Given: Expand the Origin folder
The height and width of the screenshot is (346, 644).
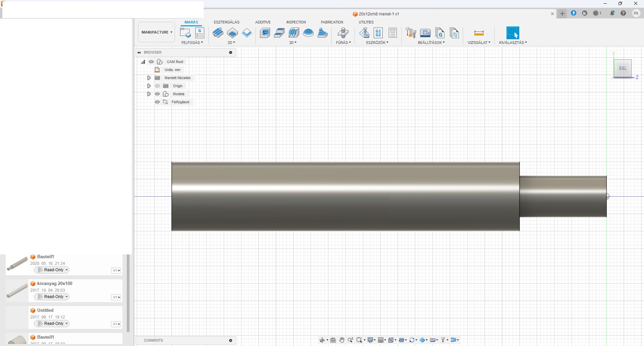Looking at the screenshot, I should click(x=149, y=86).
